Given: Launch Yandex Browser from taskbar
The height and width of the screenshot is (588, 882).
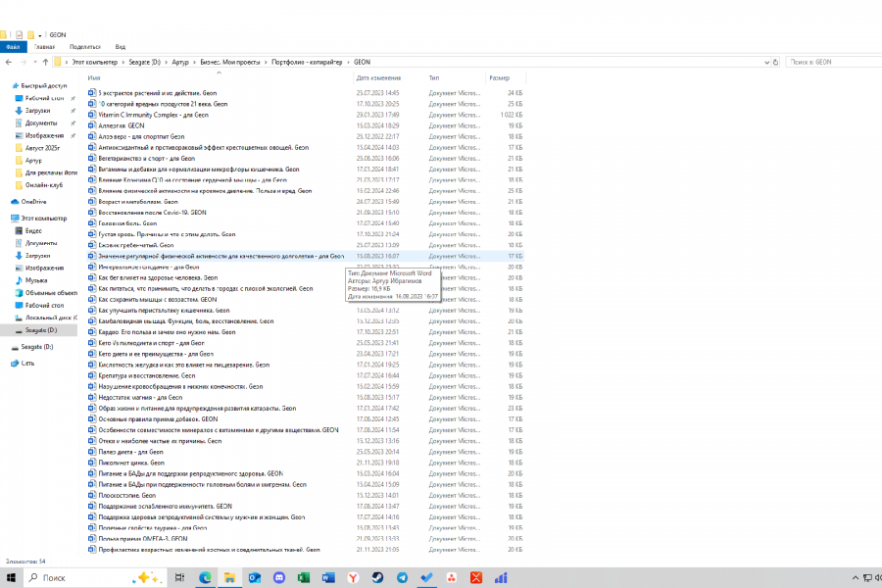Looking at the screenshot, I should pos(353,578).
